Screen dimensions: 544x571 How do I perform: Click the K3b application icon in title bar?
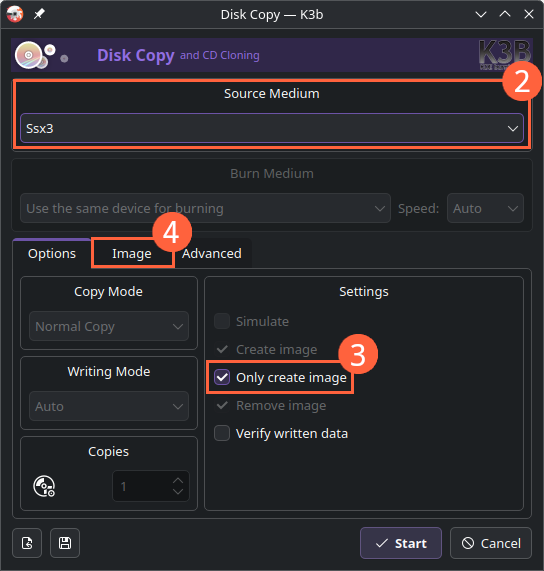15,14
